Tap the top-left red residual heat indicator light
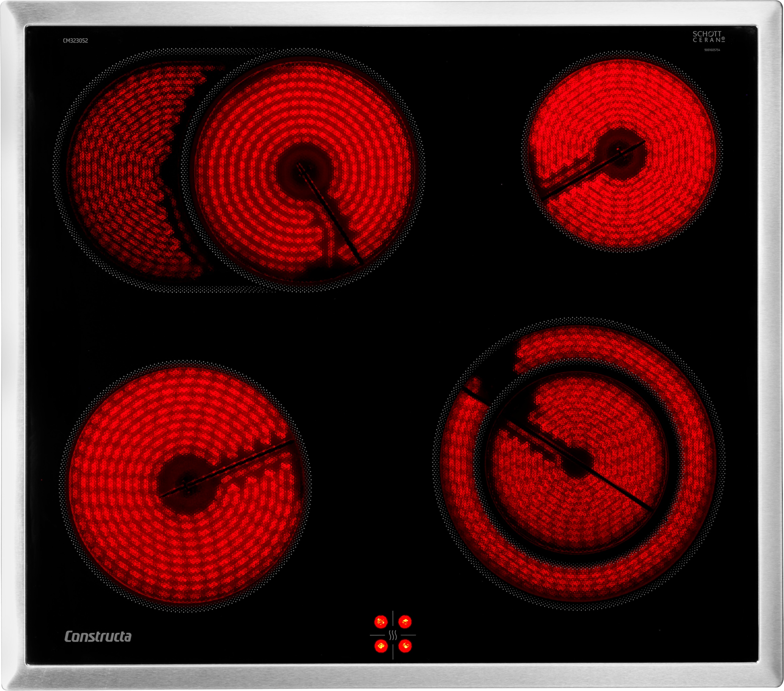Image resolution: width=784 pixels, height=691 pixels. coord(381,622)
